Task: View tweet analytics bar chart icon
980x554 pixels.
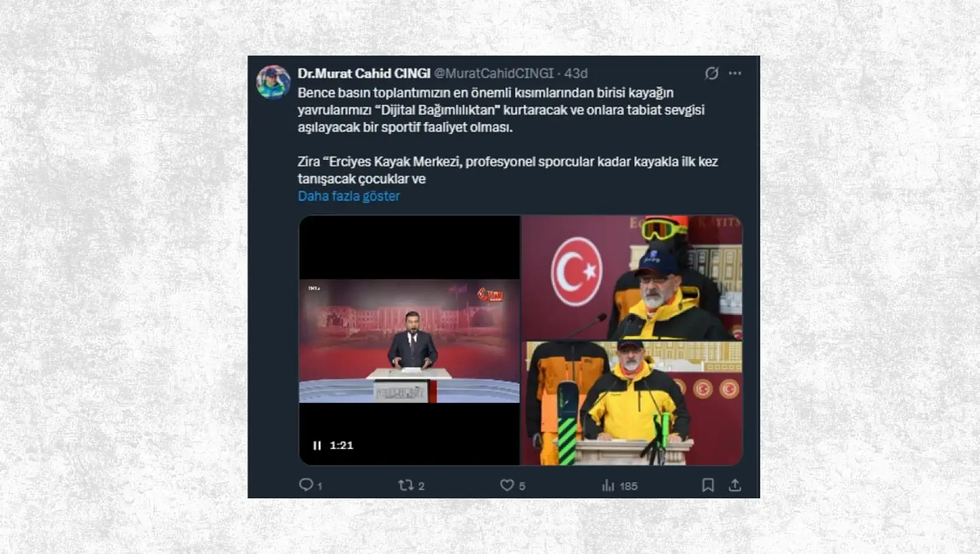Action: coord(608,485)
